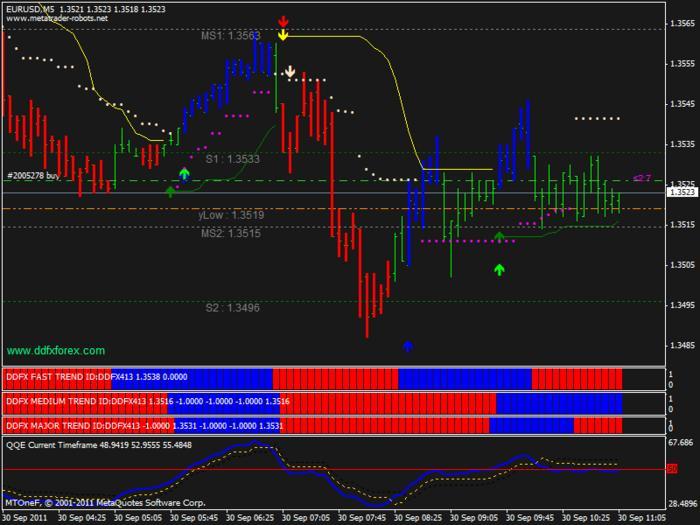Click the yellow down arrow beside MS1 label
The height and width of the screenshot is (525, 700).
click(x=283, y=35)
